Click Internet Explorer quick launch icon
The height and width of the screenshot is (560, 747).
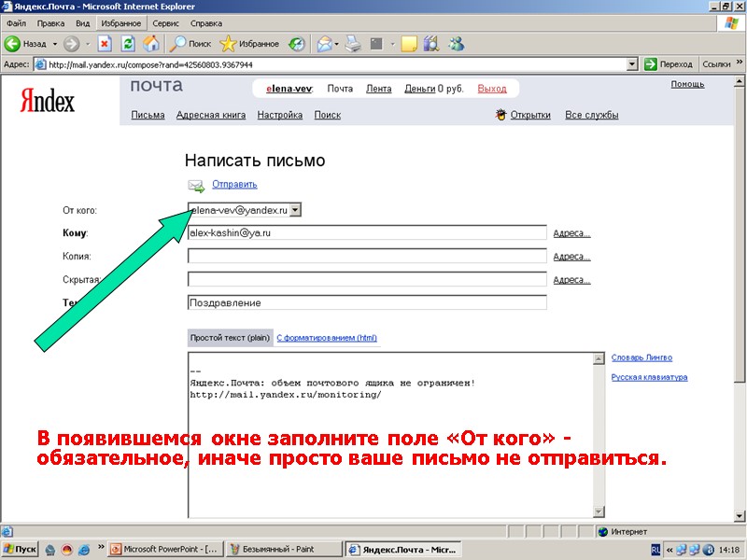click(84, 550)
